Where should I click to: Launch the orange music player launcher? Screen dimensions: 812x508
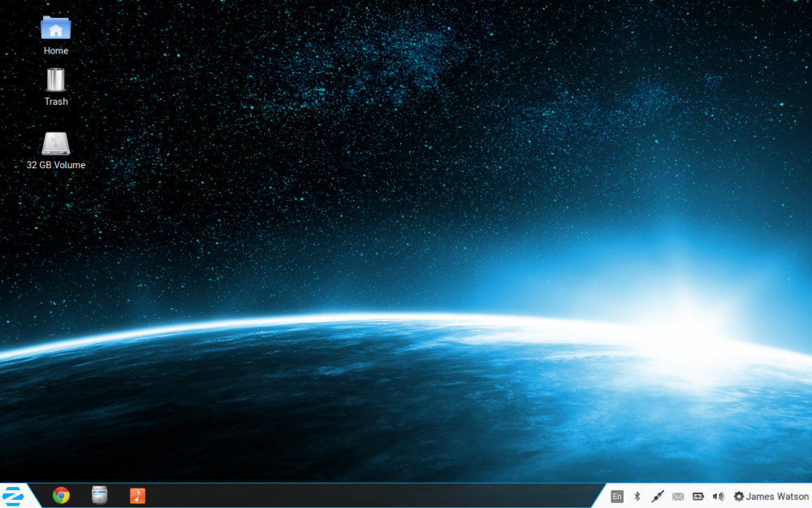pos(137,496)
